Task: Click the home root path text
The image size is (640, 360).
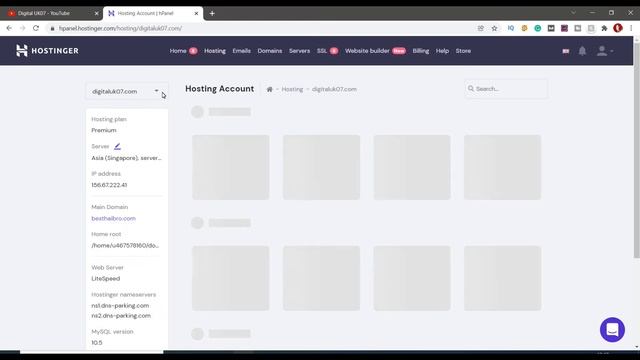Action: click(125, 245)
